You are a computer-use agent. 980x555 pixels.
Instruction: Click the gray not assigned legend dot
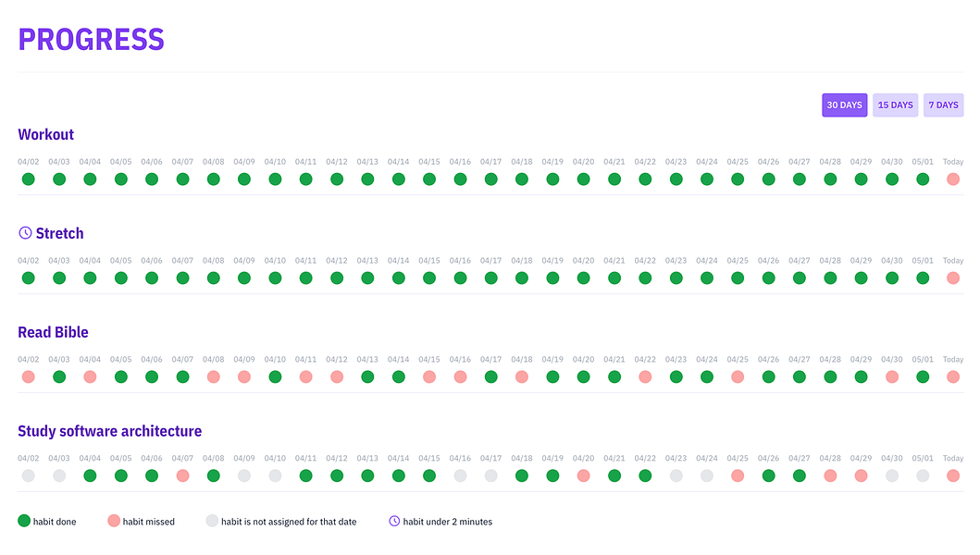(212, 521)
